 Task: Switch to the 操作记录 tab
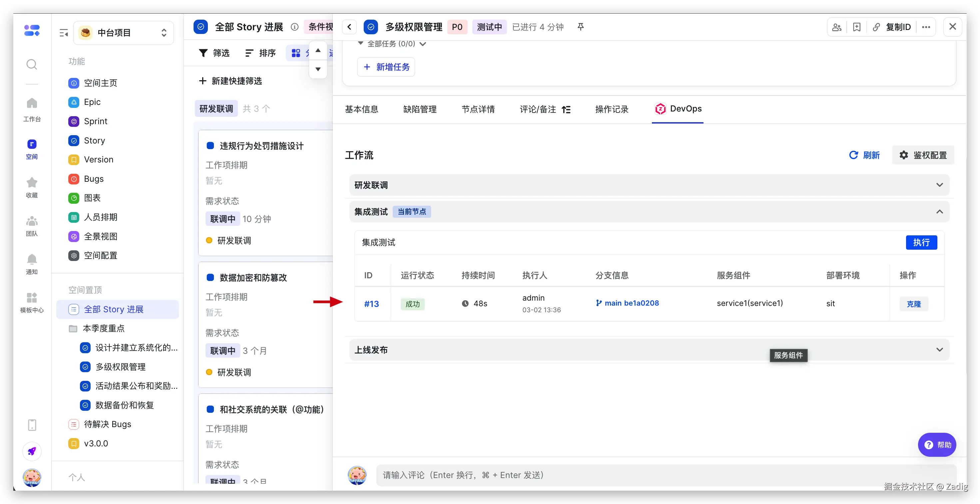[x=611, y=110]
